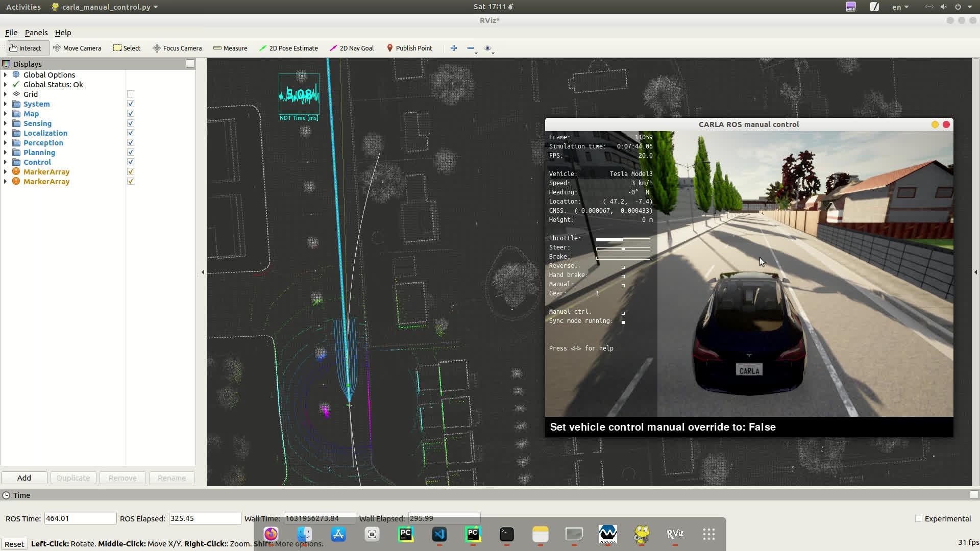The height and width of the screenshot is (551, 980).
Task: Open the Panels menu
Action: point(36,32)
